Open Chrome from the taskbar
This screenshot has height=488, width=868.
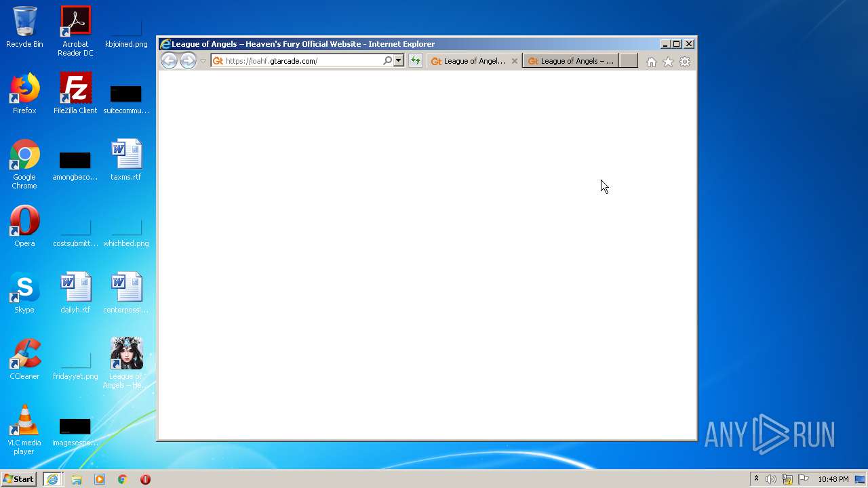(123, 479)
